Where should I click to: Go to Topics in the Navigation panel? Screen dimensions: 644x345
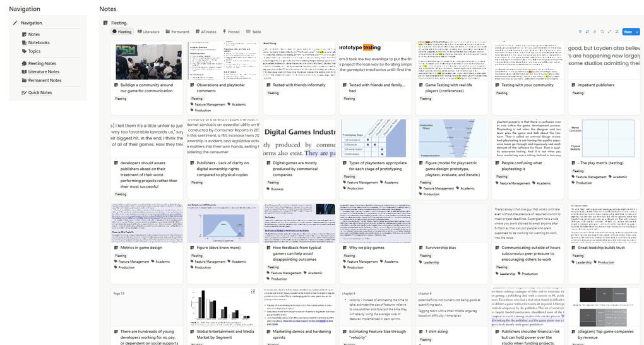(x=34, y=51)
